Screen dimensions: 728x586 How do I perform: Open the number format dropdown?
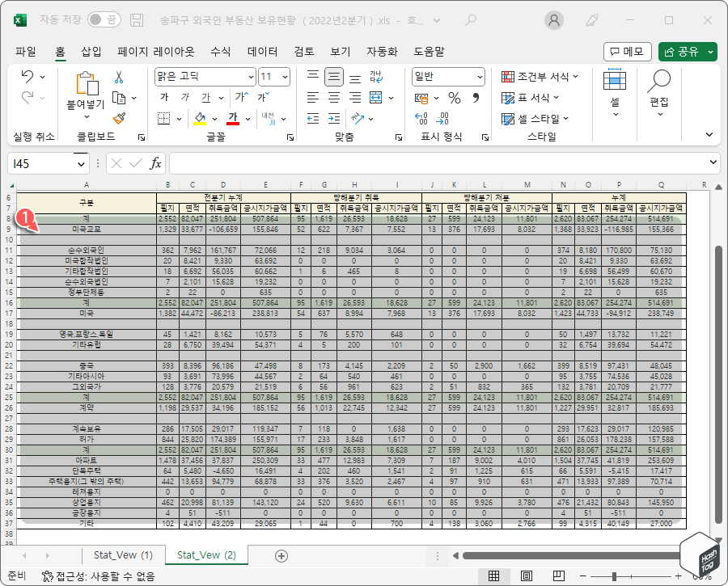[x=480, y=77]
